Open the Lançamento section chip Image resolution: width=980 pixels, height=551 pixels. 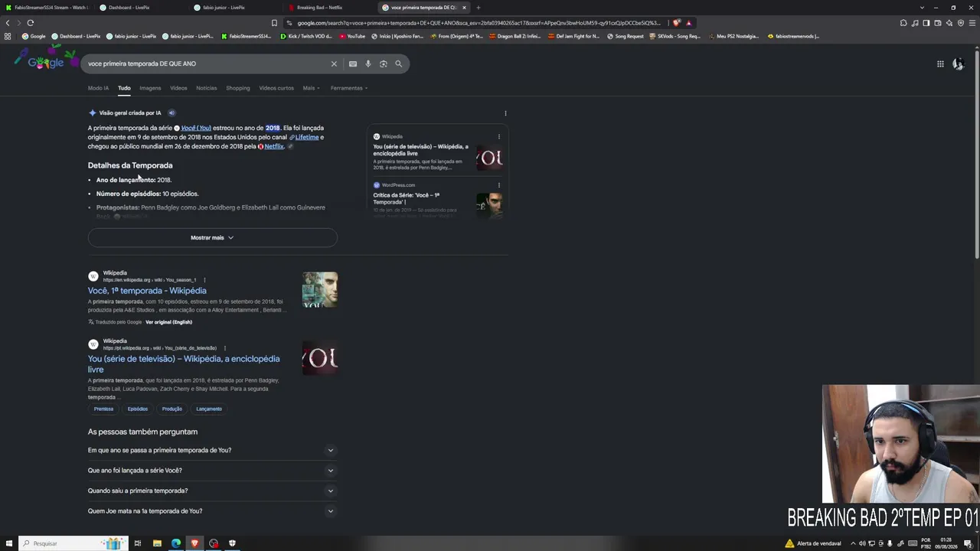(x=209, y=409)
